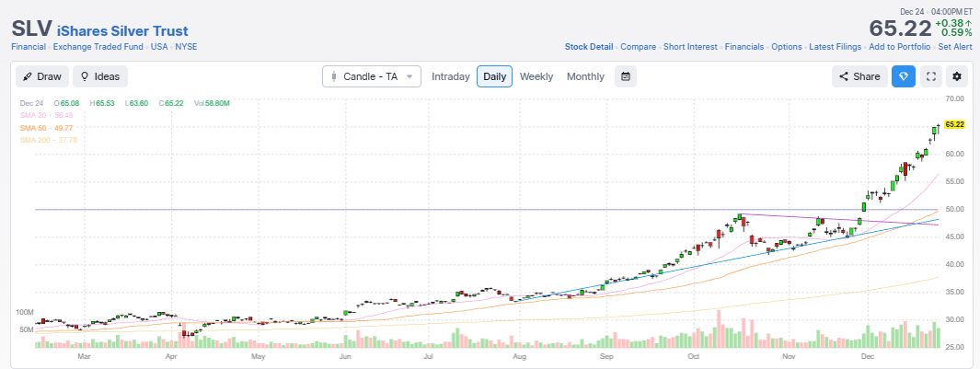Open the Financial sector link

pyautogui.click(x=29, y=47)
